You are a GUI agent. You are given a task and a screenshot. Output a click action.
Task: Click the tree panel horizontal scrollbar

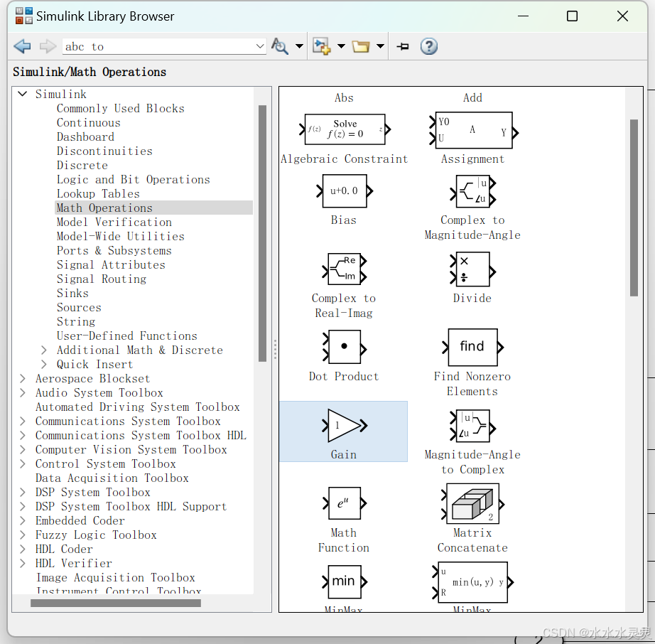coord(116,603)
